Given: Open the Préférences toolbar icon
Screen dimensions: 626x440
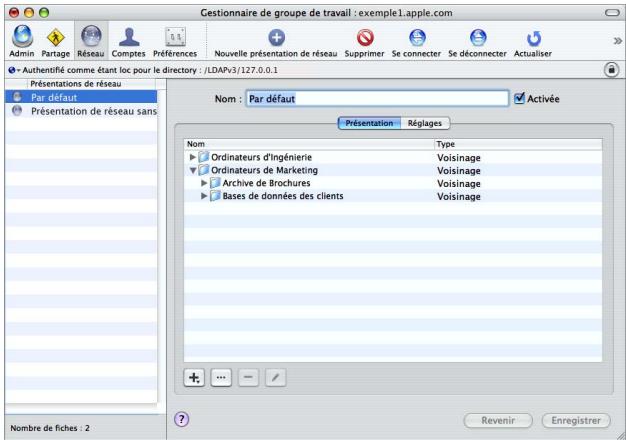Looking at the screenshot, I should click(175, 41).
